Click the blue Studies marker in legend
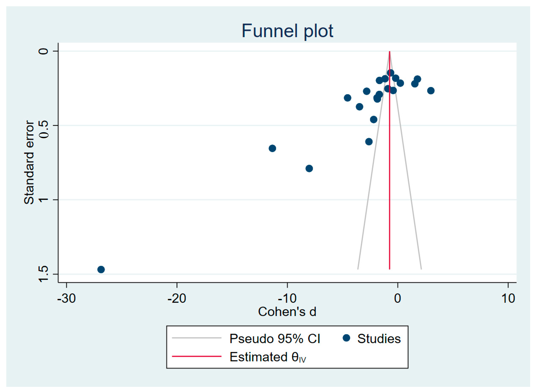Image resolution: width=536 pixels, height=392 pixels. (347, 338)
